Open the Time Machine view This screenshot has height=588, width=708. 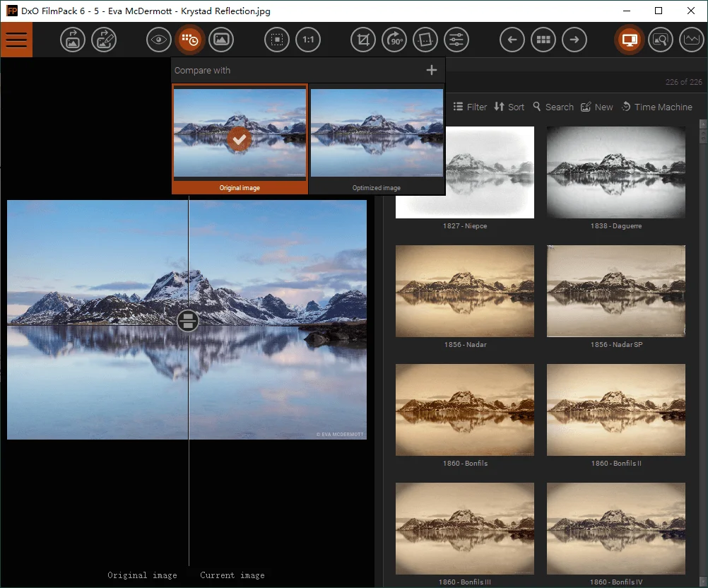[656, 107]
